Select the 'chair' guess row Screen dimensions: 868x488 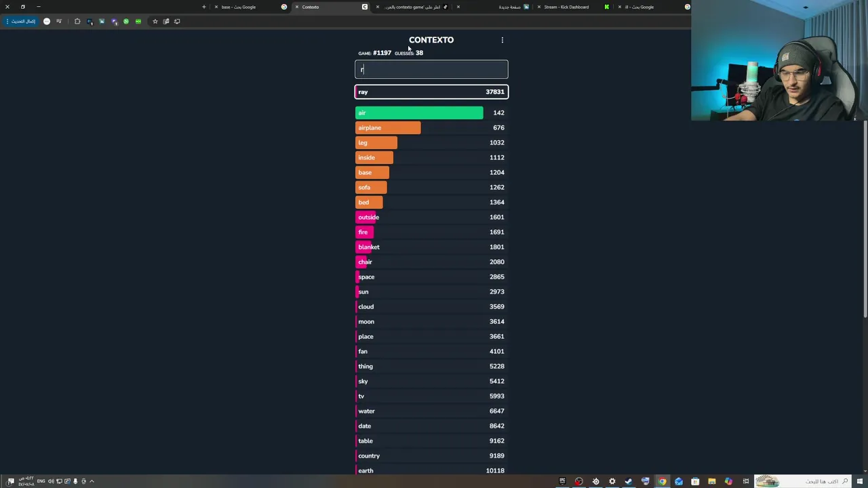[431, 262]
